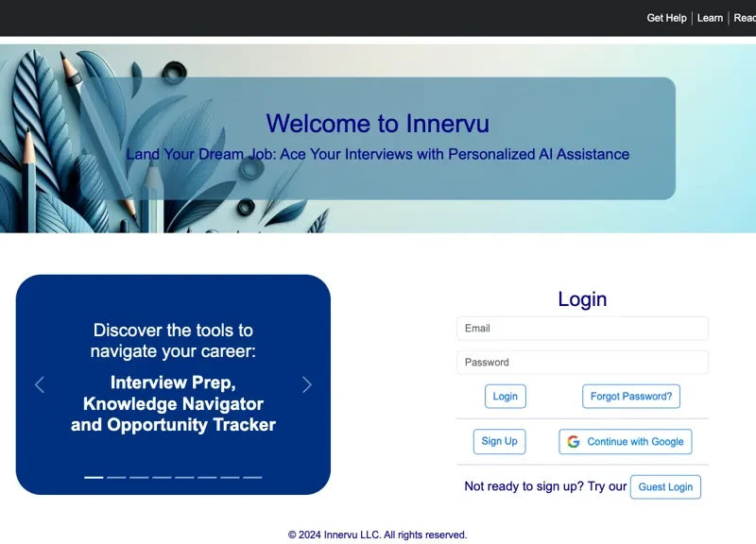The width and height of the screenshot is (756, 544).
Task: Select the fourth carousel indicator dot
Action: [161, 477]
